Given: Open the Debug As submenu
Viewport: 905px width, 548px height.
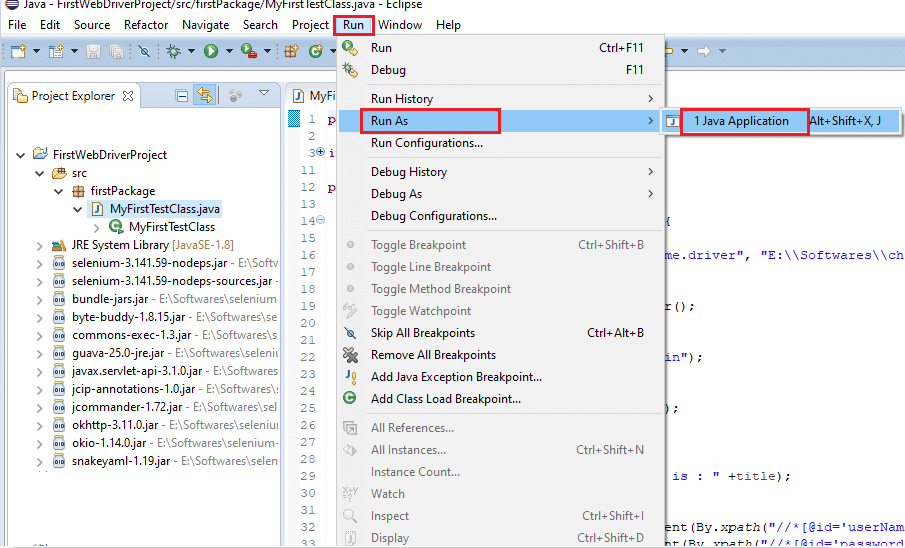Looking at the screenshot, I should pos(501,193).
